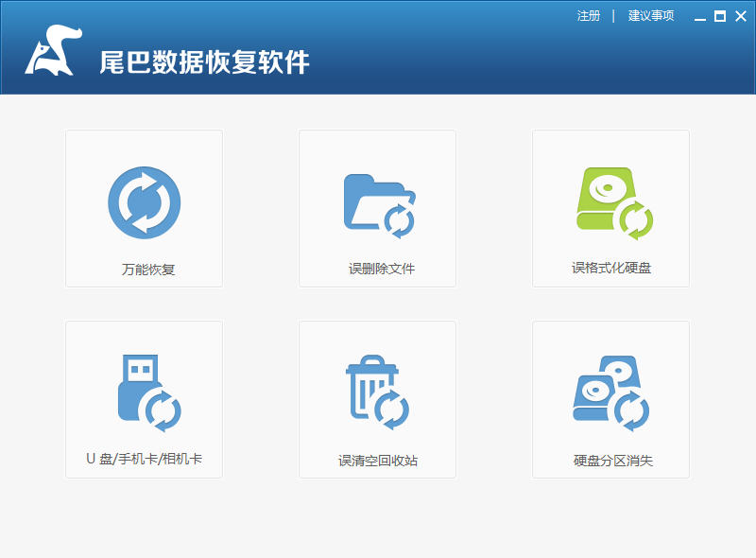The width and height of the screenshot is (756, 558).
Task: Click the U盘 USB drive recovery icon
Action: 149,393
